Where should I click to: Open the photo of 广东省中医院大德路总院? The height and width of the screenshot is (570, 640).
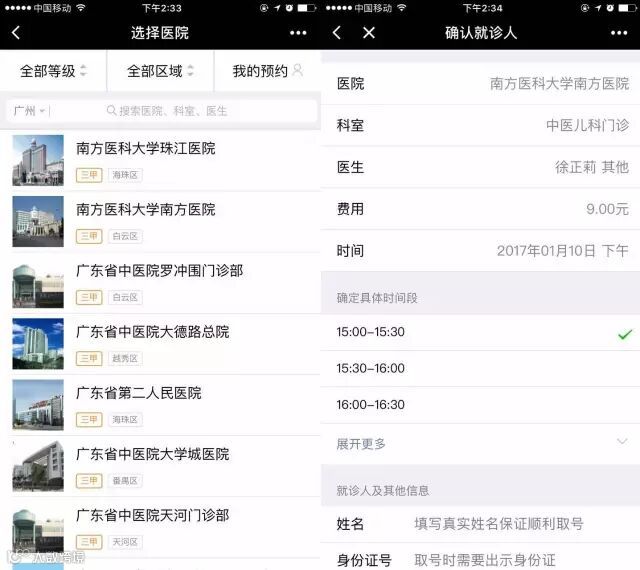[x=38, y=344]
